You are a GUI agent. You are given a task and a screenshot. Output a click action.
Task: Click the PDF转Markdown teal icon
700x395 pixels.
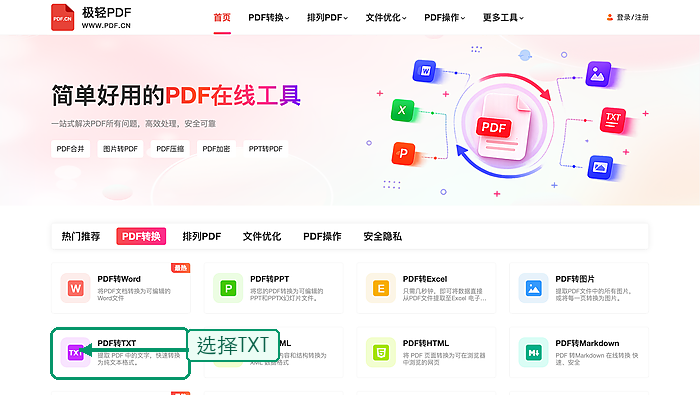533,353
